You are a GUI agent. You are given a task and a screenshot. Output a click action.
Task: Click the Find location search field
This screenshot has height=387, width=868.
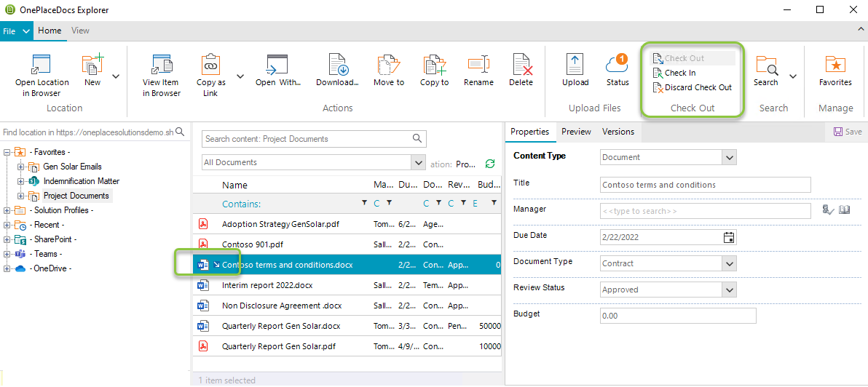[87, 132]
